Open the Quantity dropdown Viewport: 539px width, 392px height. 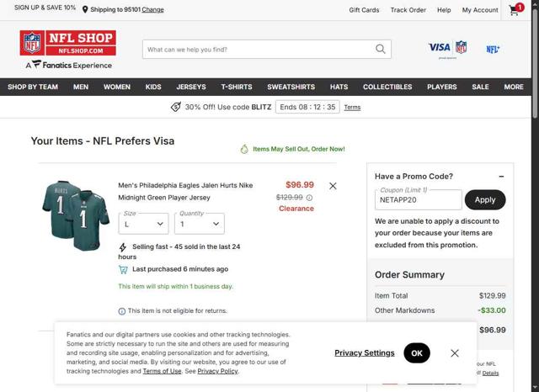pos(200,223)
